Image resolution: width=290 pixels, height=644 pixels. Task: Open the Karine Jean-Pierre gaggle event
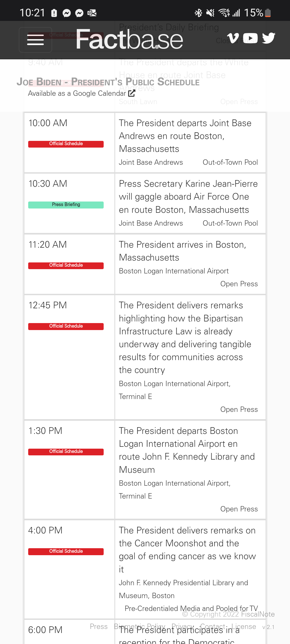[188, 197]
